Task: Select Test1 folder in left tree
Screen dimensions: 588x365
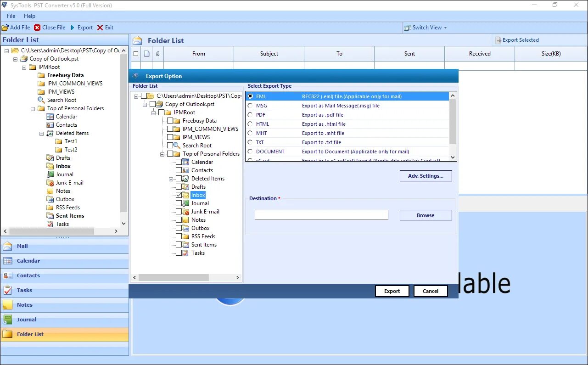Action: click(x=71, y=141)
